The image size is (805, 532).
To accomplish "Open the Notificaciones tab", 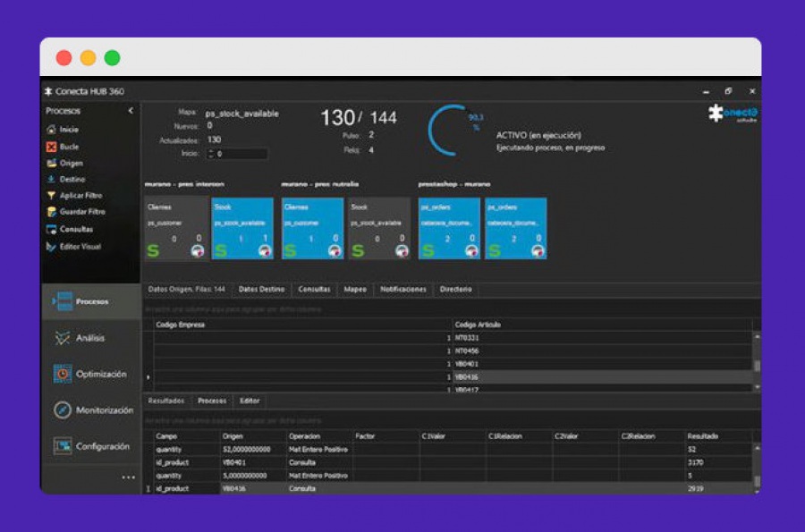I will pos(403,290).
